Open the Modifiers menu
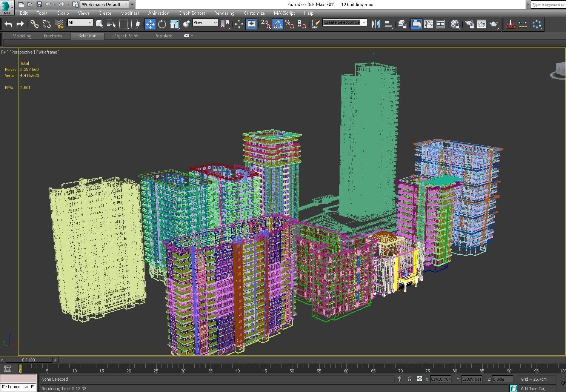Screen dimensions: 566x392 pyautogui.click(x=129, y=13)
